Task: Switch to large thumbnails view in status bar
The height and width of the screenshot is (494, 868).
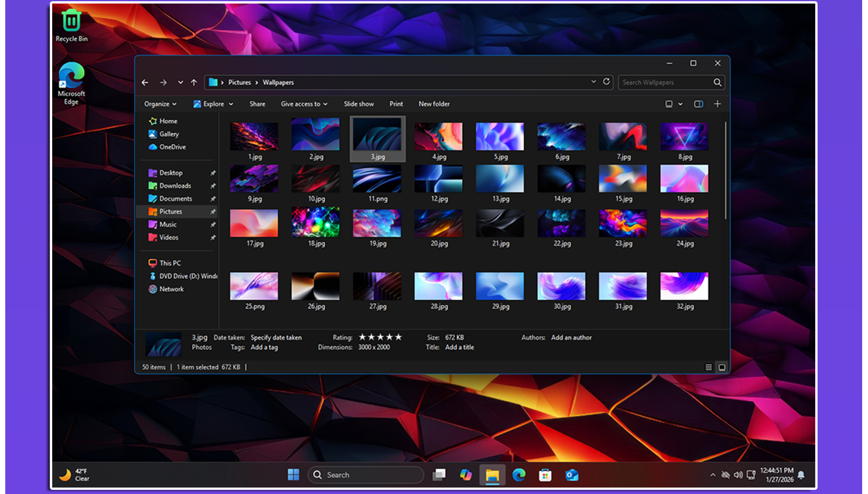Action: [722, 367]
